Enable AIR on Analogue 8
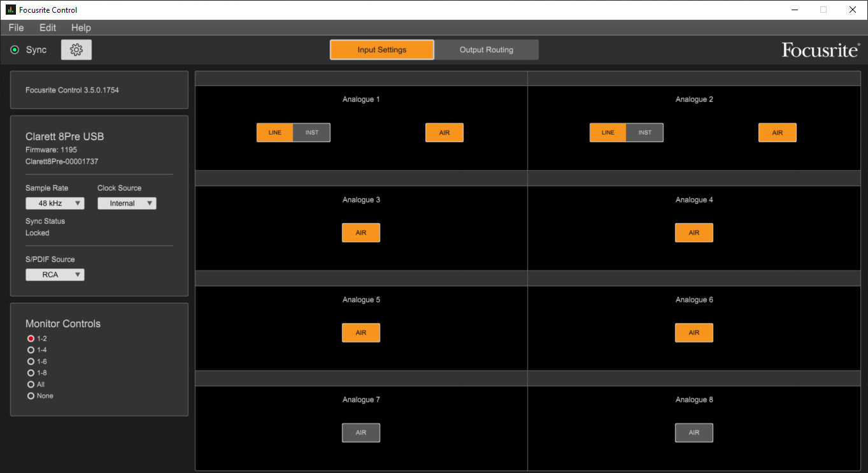The image size is (868, 473). tap(694, 433)
